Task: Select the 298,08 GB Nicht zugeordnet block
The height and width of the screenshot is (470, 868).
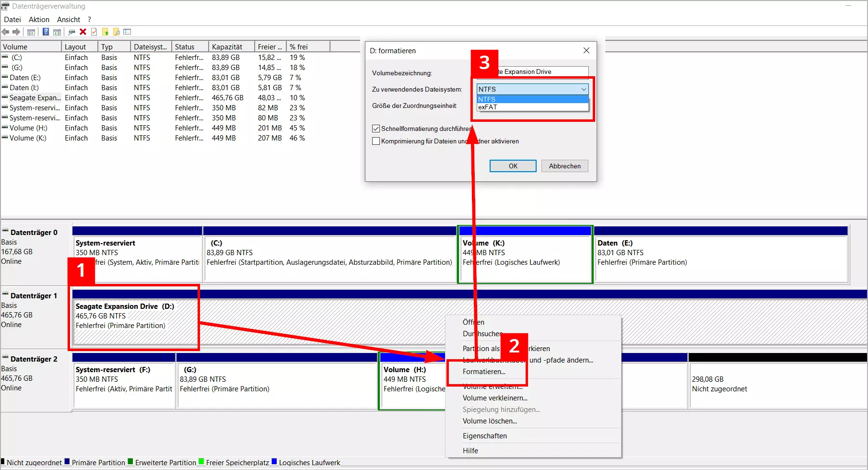Action: coord(777,381)
